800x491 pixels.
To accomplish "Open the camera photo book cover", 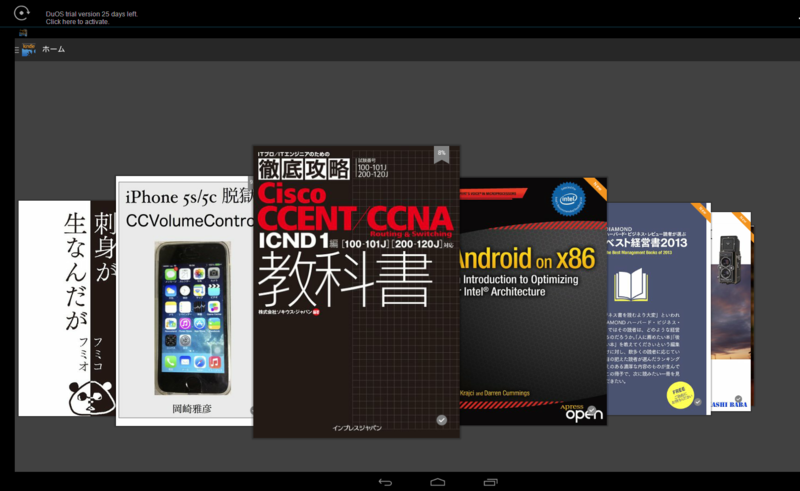I will (731, 311).
